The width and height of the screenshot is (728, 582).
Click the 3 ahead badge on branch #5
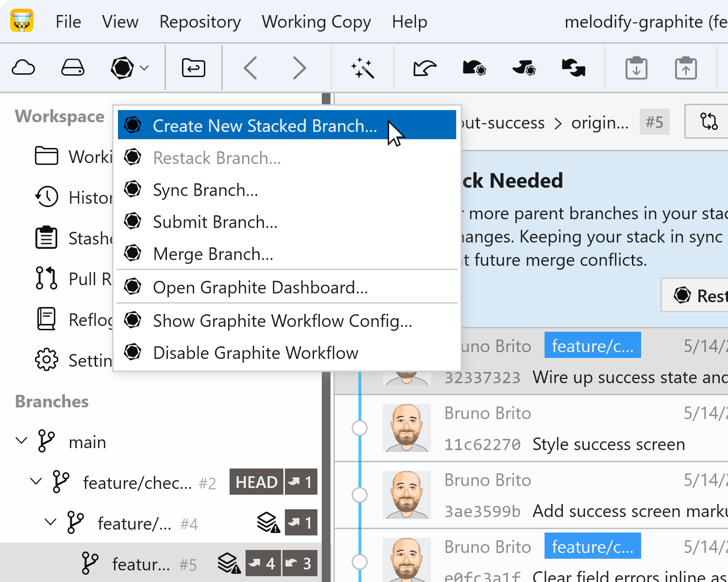(300, 564)
